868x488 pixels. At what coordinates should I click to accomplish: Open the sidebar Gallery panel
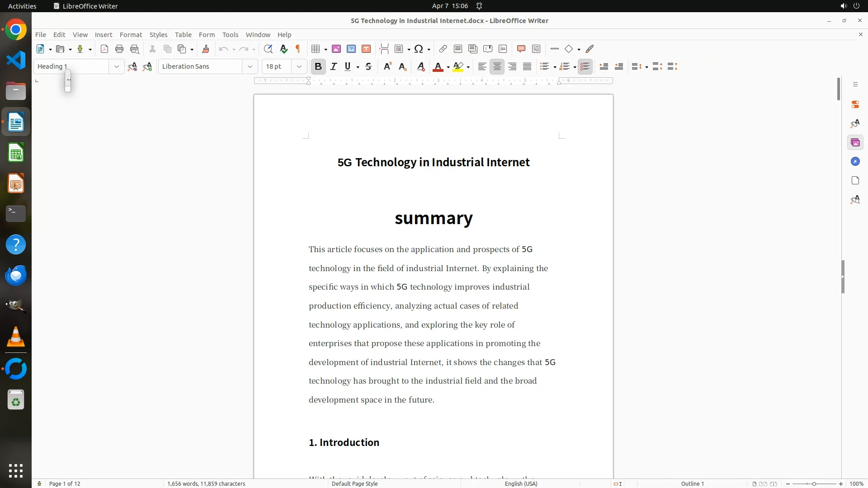(855, 143)
